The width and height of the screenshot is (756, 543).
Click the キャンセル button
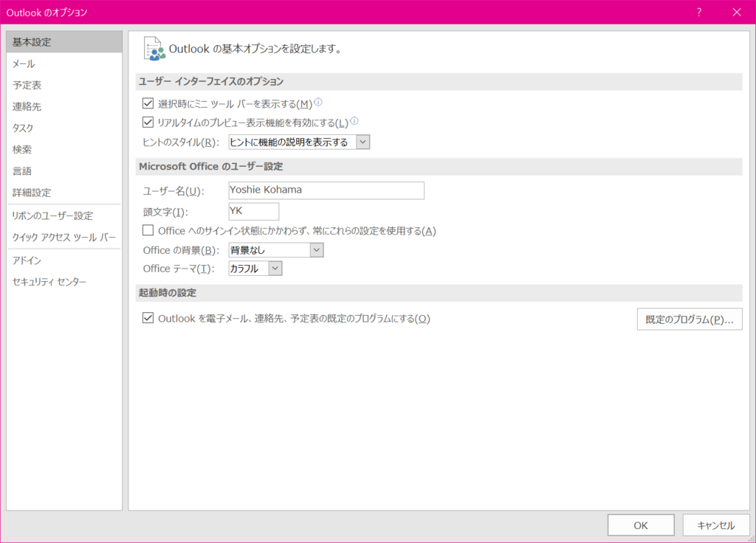pyautogui.click(x=716, y=525)
